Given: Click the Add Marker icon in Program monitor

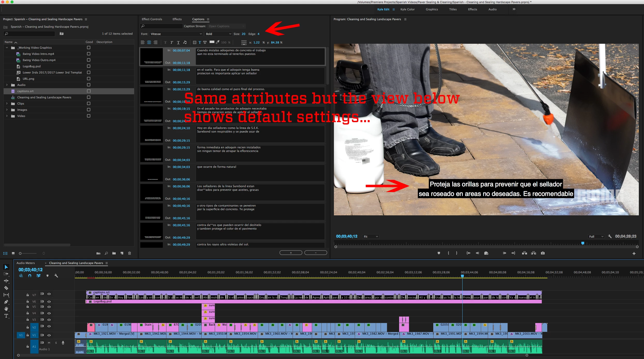Looking at the screenshot, I should point(439,253).
